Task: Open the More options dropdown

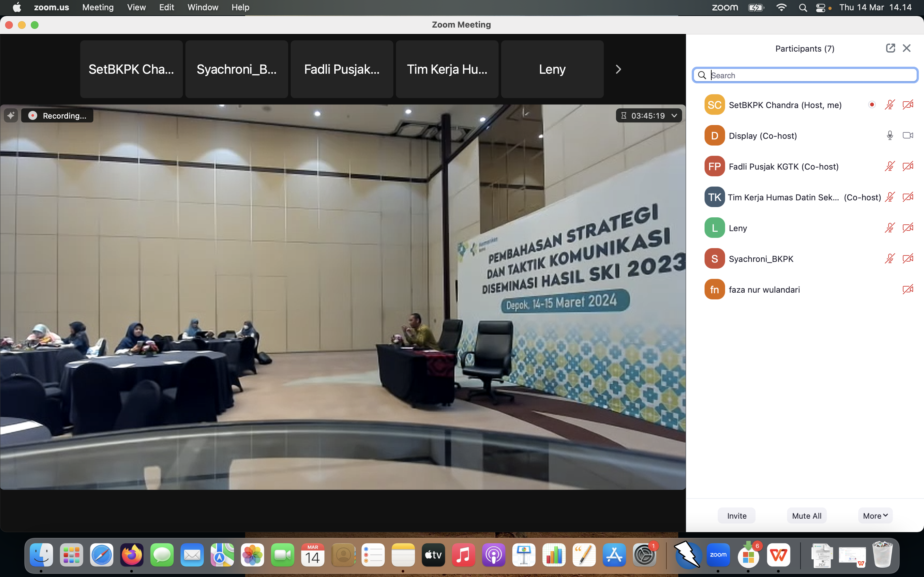Action: click(x=875, y=515)
